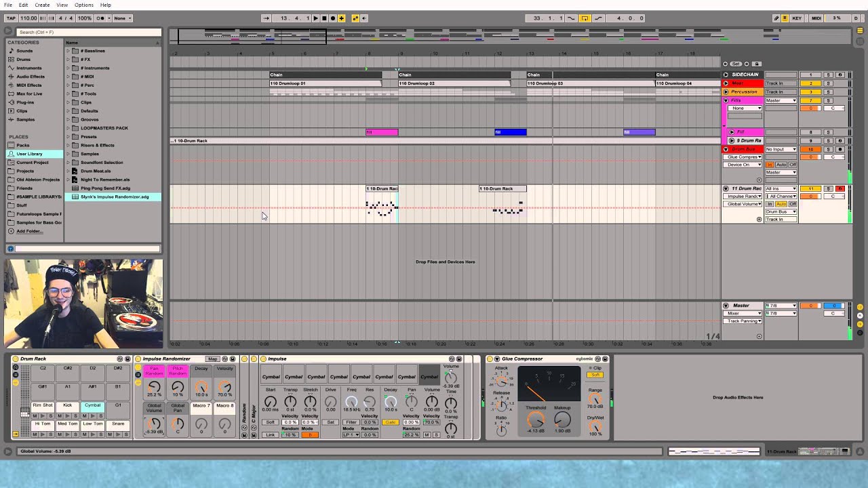The image size is (868, 488).
Task: Select Plug-ins category in browser
Action: coord(25,102)
